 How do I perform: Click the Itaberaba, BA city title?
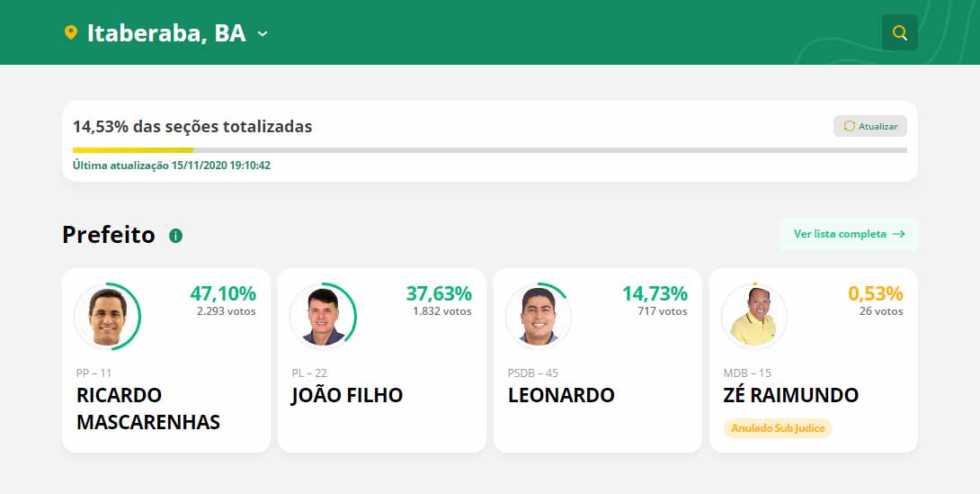[166, 34]
